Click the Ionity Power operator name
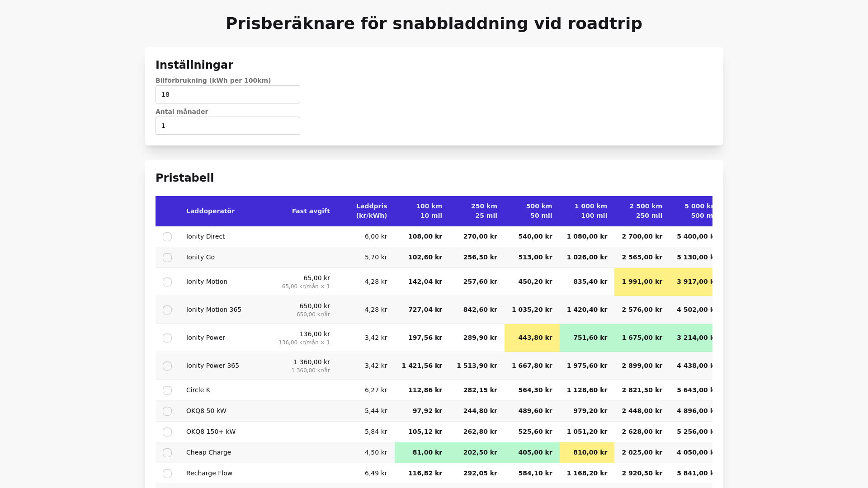Image resolution: width=868 pixels, height=488 pixels. [x=206, y=338]
